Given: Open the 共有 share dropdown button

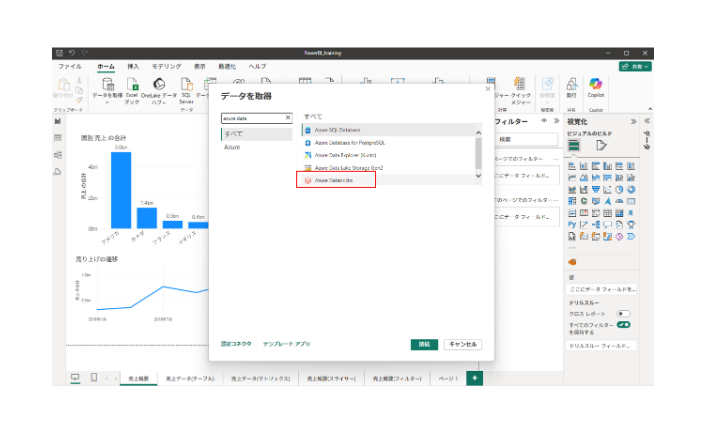Looking at the screenshot, I should (x=635, y=67).
